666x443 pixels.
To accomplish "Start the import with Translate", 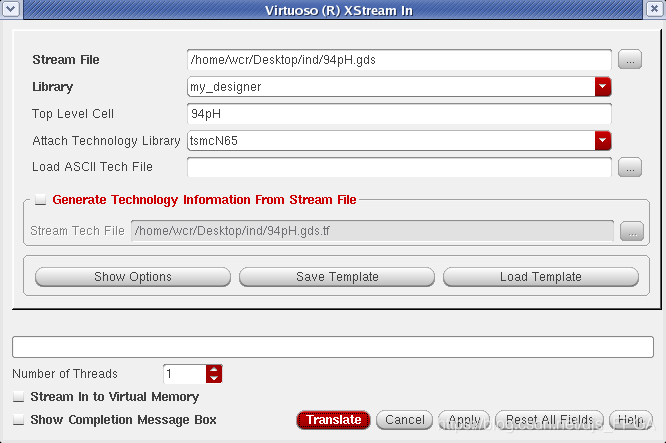I will pos(333,420).
